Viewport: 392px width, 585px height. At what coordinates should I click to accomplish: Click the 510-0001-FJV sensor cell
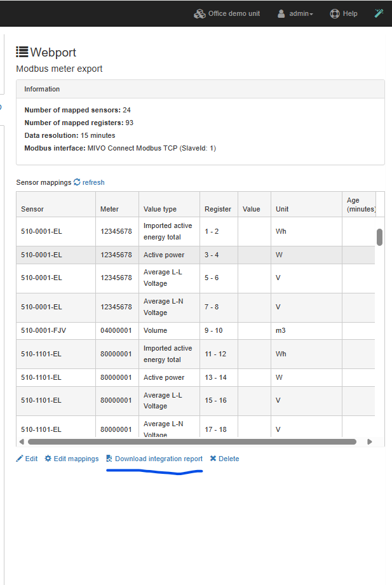click(56, 330)
